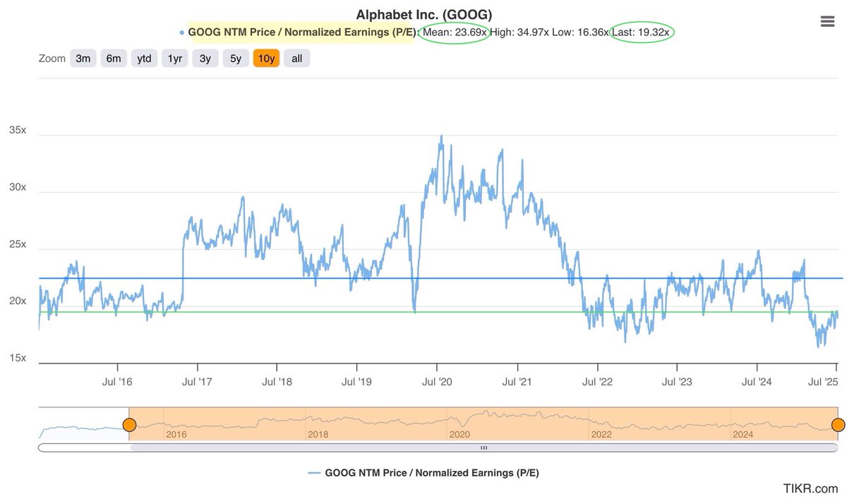This screenshot has height=504, width=847.
Task: Click the Jul '20 x-axis label
Action: point(437,382)
